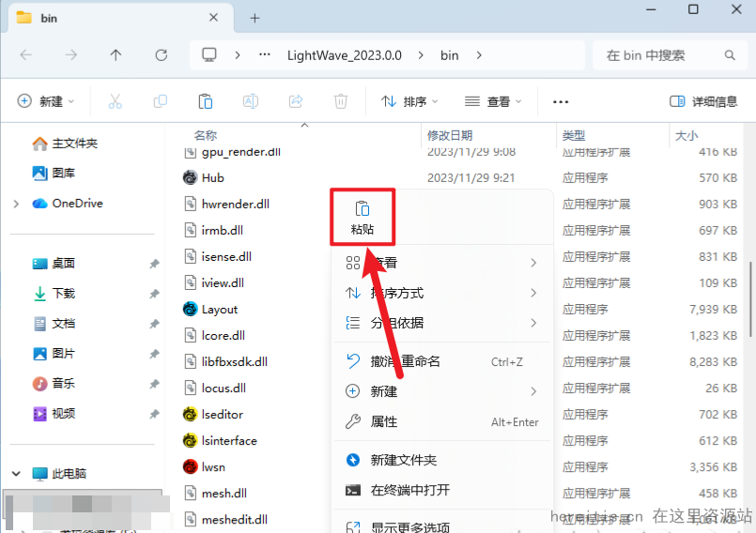Click chevron after bin in address bar
756x533 pixels.
[479, 55]
